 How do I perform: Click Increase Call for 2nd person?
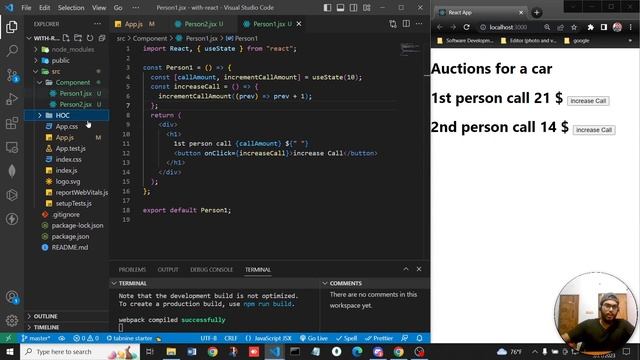(x=594, y=130)
